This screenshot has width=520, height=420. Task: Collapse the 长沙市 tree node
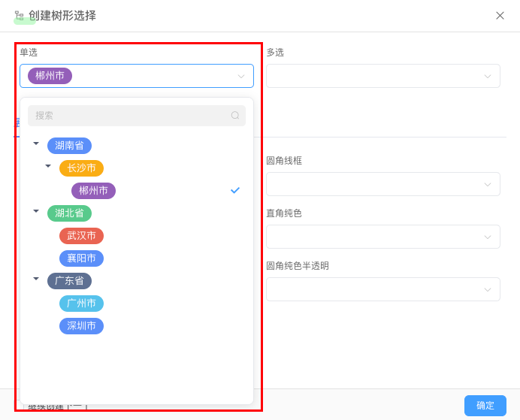(x=48, y=166)
